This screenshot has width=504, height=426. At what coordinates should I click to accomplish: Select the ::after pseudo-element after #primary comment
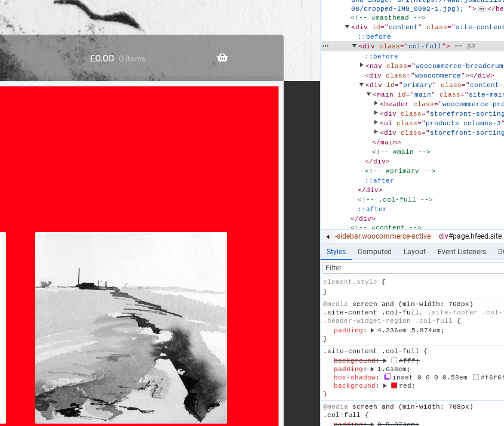(x=379, y=180)
